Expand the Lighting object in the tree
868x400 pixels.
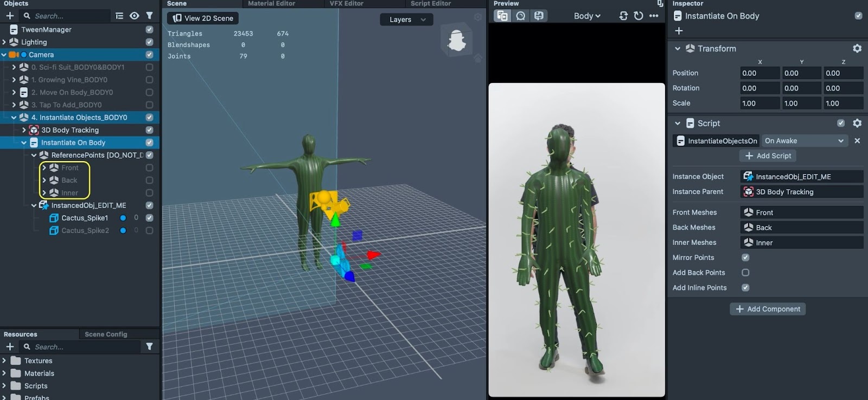point(4,42)
